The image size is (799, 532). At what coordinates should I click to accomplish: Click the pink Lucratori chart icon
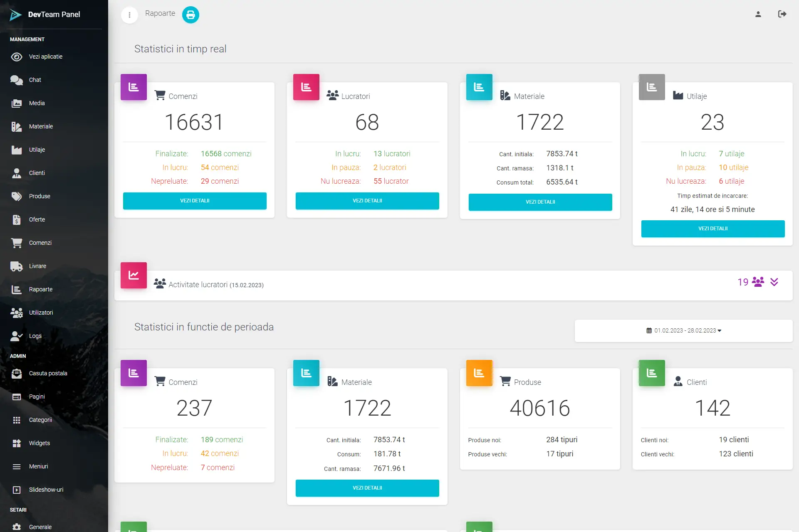click(306, 87)
